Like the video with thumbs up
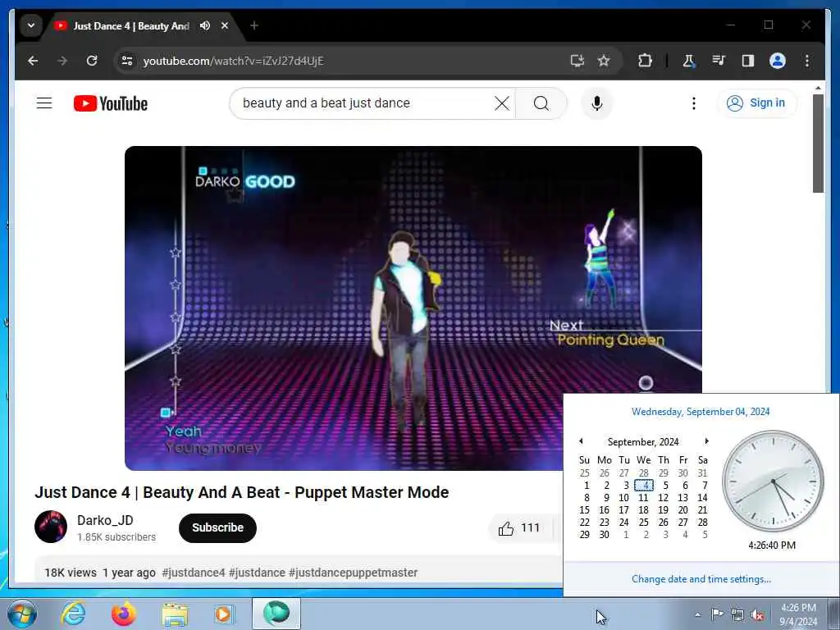Image resolution: width=840 pixels, height=630 pixels. tap(518, 528)
